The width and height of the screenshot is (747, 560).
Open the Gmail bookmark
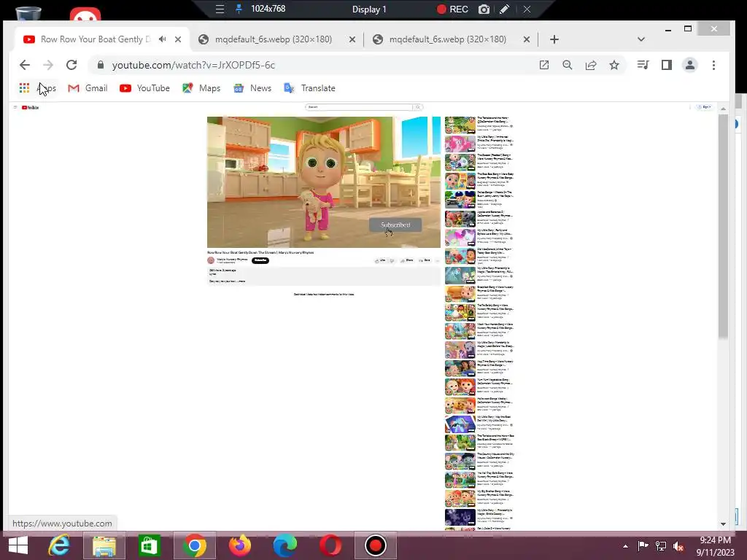click(88, 88)
